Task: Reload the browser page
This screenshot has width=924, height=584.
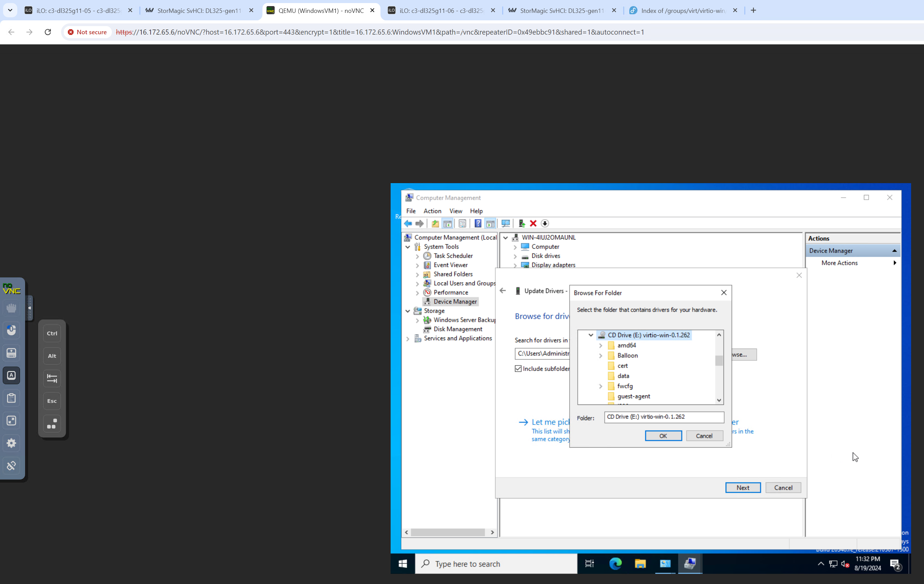Action: tap(47, 32)
